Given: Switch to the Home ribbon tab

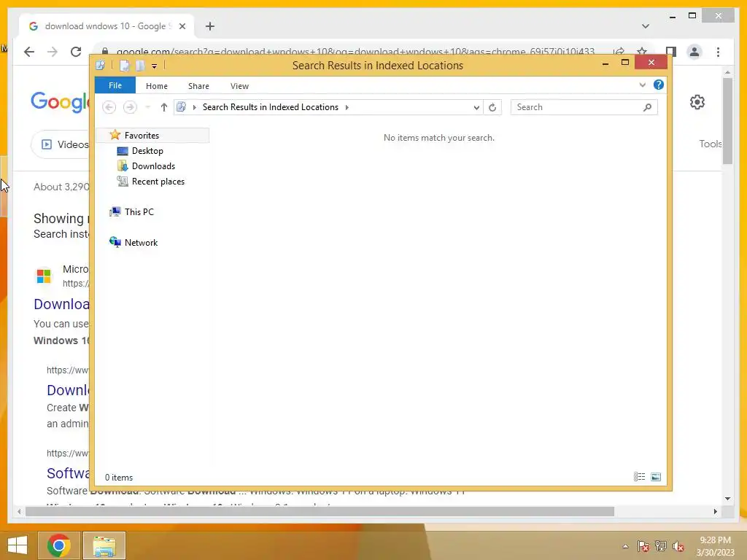Looking at the screenshot, I should tap(157, 86).
